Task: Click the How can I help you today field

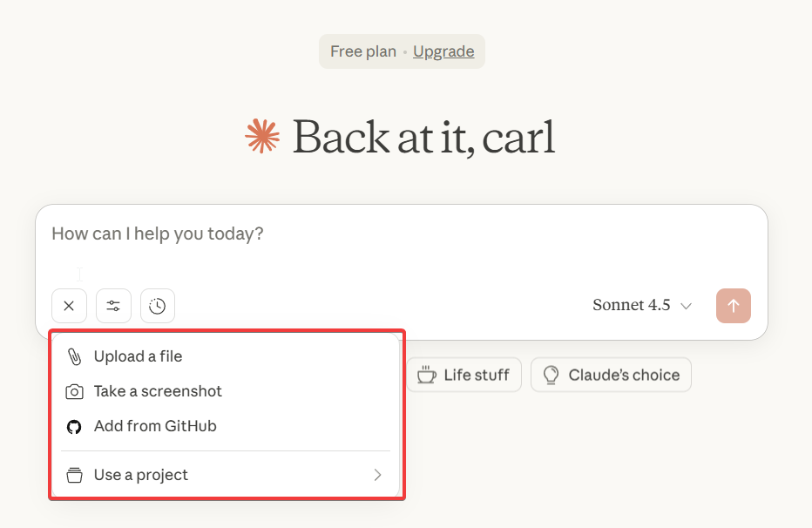Action: [x=348, y=234]
